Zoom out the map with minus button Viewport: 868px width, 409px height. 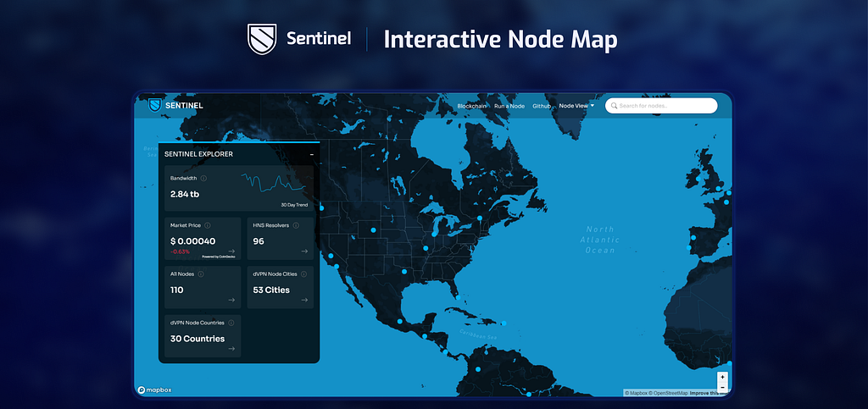point(722,387)
